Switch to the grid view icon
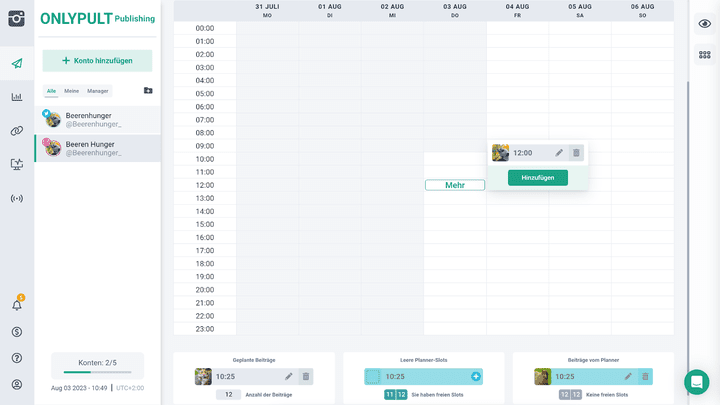The height and width of the screenshot is (405, 720). click(705, 55)
